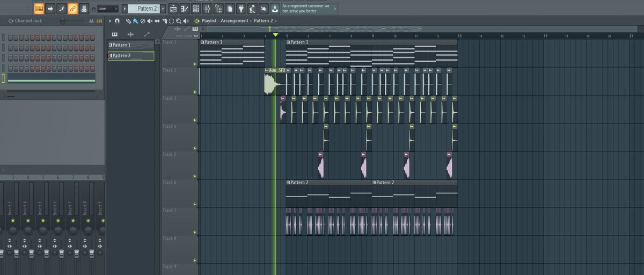This screenshot has height=275, width=644.
Task: Select the Slice tool
Action: tap(164, 21)
